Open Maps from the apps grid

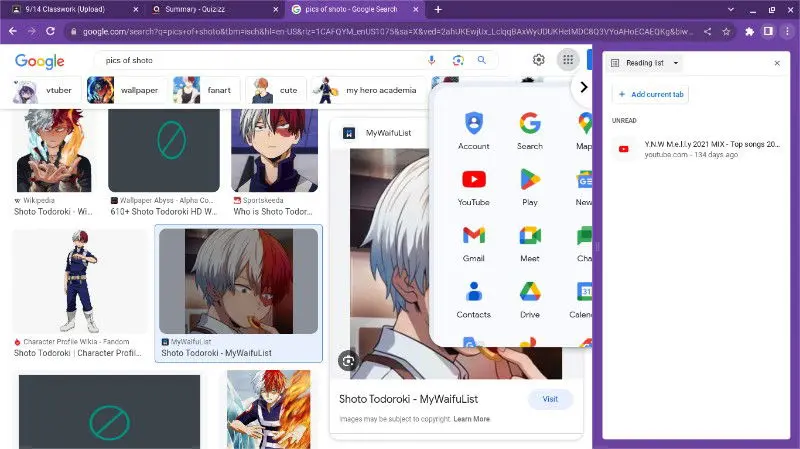click(584, 131)
